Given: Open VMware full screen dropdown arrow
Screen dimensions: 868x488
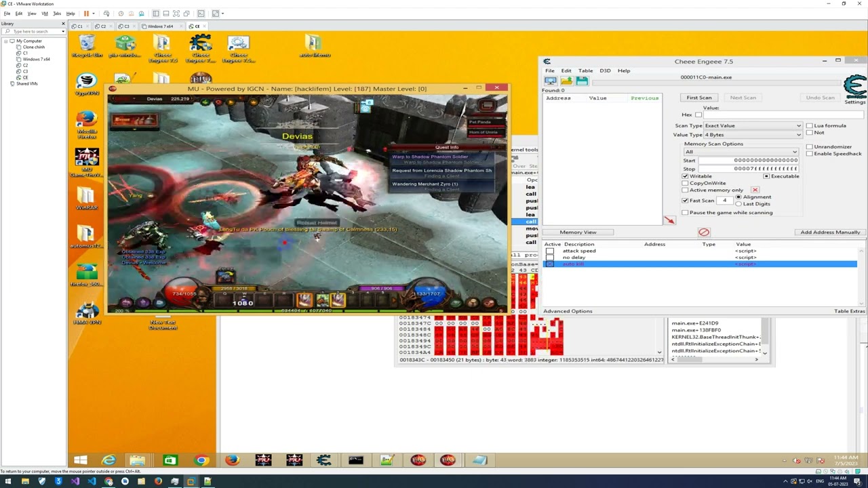Looking at the screenshot, I should point(222,14).
